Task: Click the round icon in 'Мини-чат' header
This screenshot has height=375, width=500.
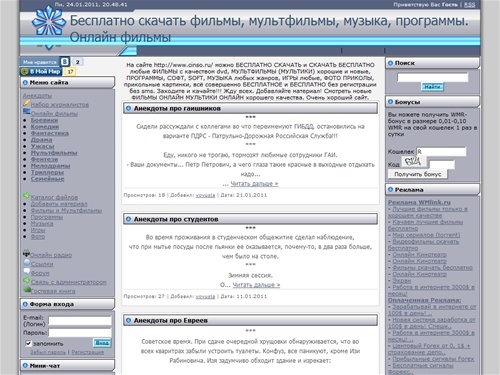Action: coord(25,365)
